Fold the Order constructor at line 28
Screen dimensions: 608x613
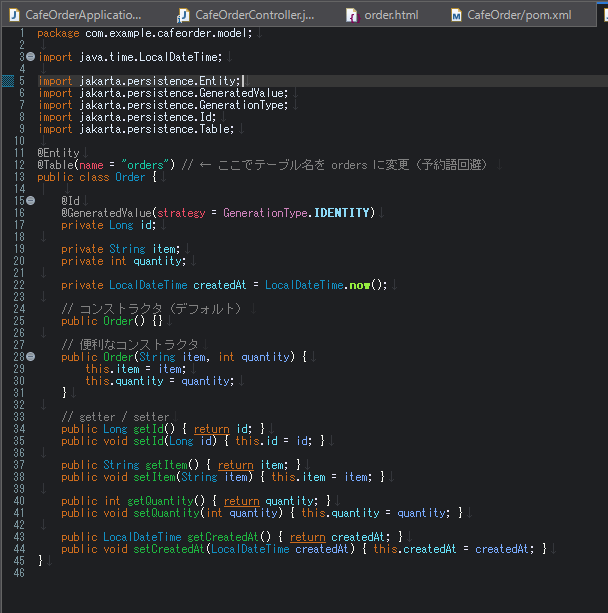[x=31, y=357]
